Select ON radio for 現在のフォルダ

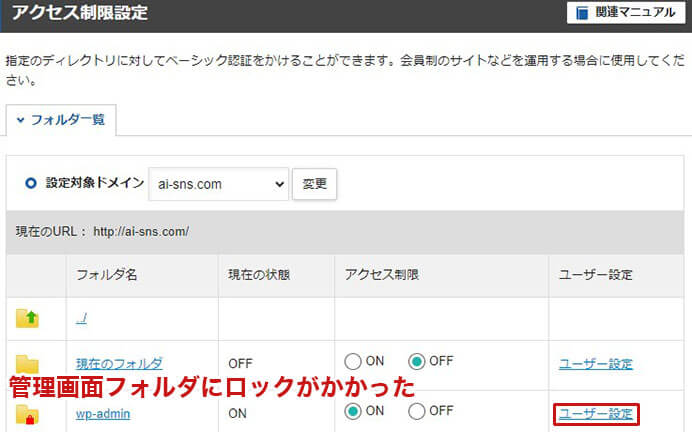353,361
